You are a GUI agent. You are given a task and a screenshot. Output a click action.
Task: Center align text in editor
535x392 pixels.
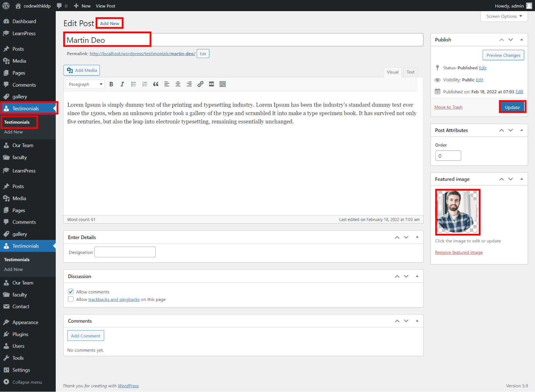(x=178, y=84)
